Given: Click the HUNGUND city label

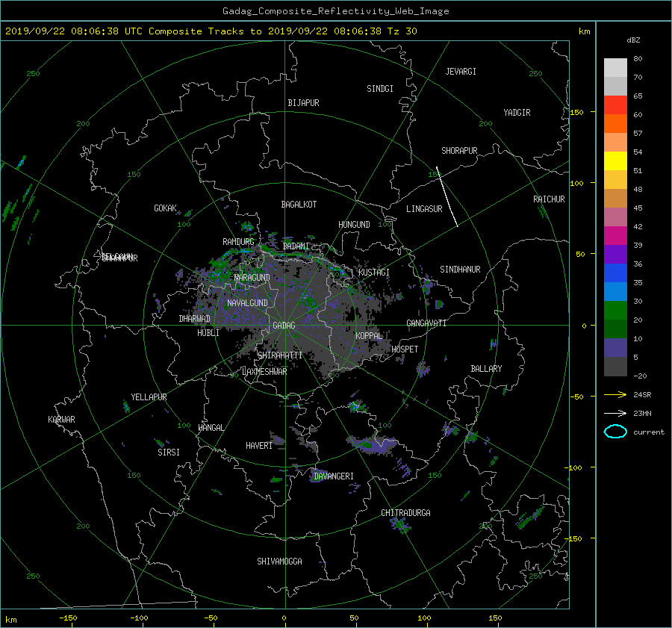Looking at the screenshot, I should pos(354,225).
